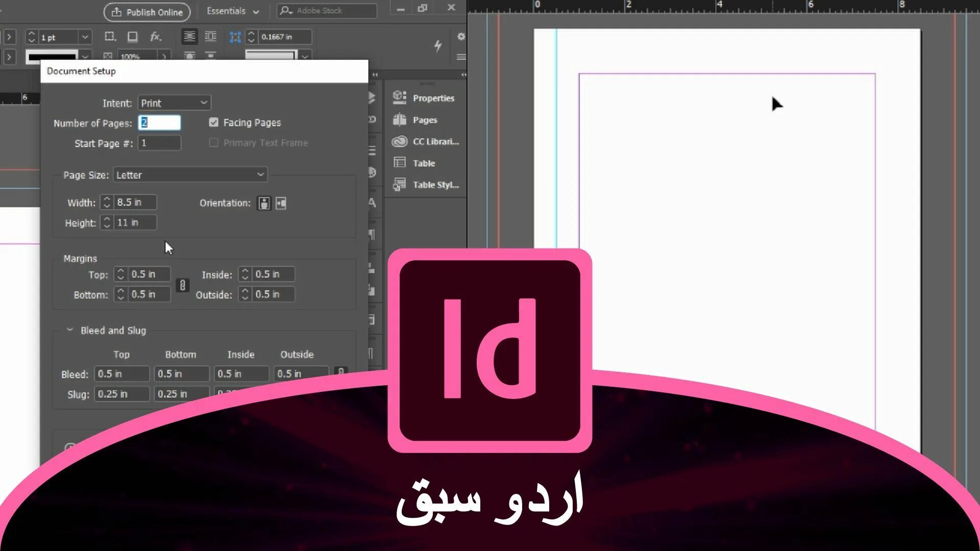Image resolution: width=980 pixels, height=551 pixels.
Task: Select landscape orientation
Action: (x=281, y=203)
